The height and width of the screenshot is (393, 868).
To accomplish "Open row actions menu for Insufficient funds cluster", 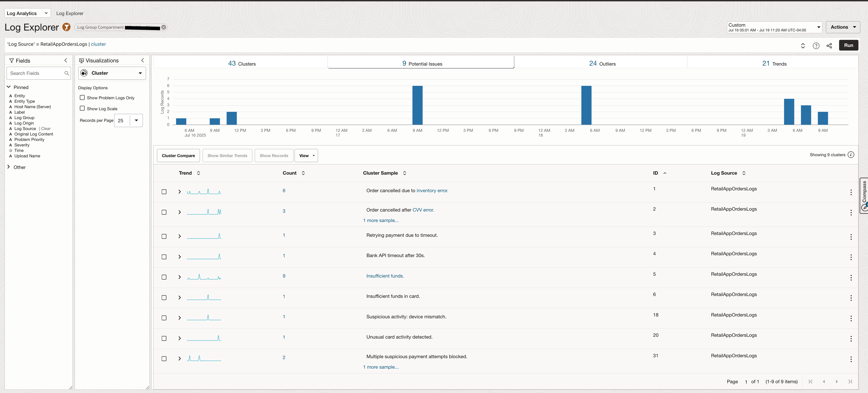I will pyautogui.click(x=851, y=278).
